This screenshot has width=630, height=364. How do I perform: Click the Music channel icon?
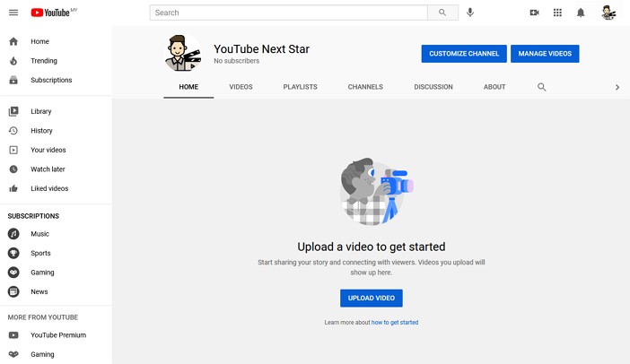(13, 234)
